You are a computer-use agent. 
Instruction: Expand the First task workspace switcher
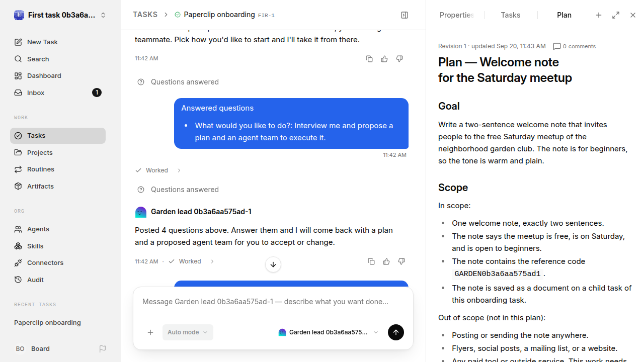60,15
